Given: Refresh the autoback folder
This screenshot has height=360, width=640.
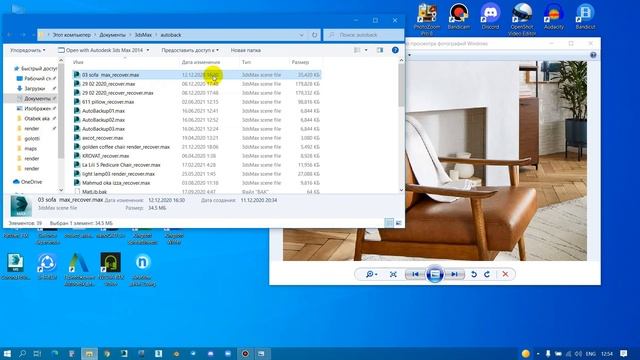Looking at the screenshot, I should [314, 35].
